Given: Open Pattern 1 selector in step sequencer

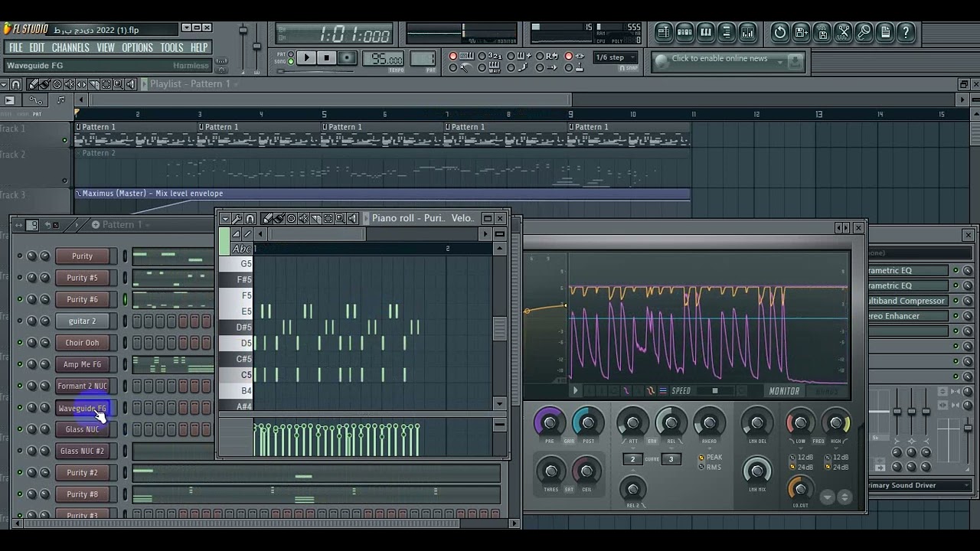Looking at the screenshot, I should click(122, 225).
